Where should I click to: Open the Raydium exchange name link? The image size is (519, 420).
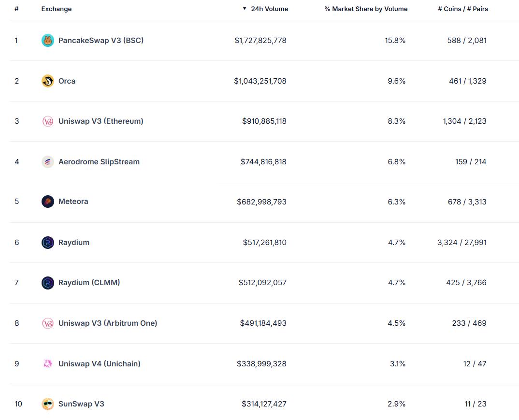(x=73, y=243)
